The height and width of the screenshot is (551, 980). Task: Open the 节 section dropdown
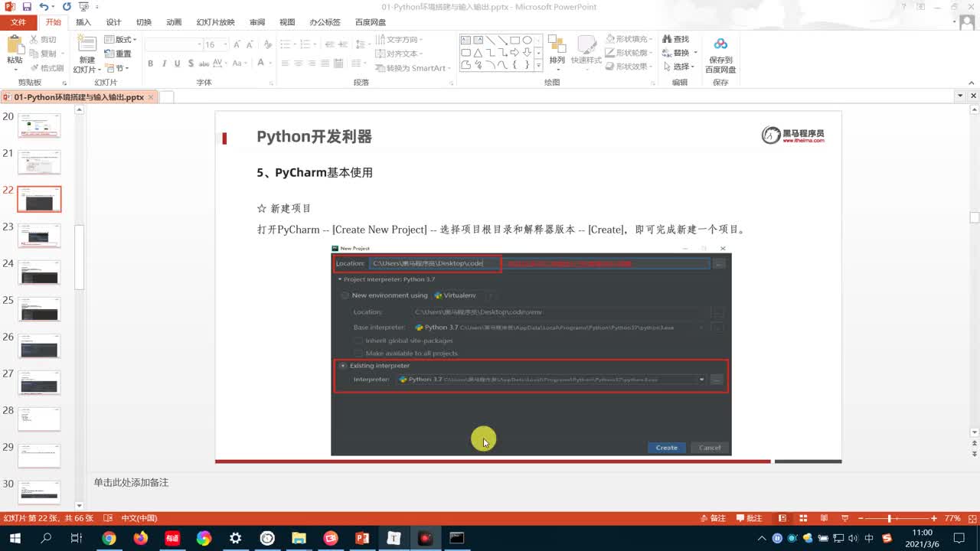(x=117, y=68)
